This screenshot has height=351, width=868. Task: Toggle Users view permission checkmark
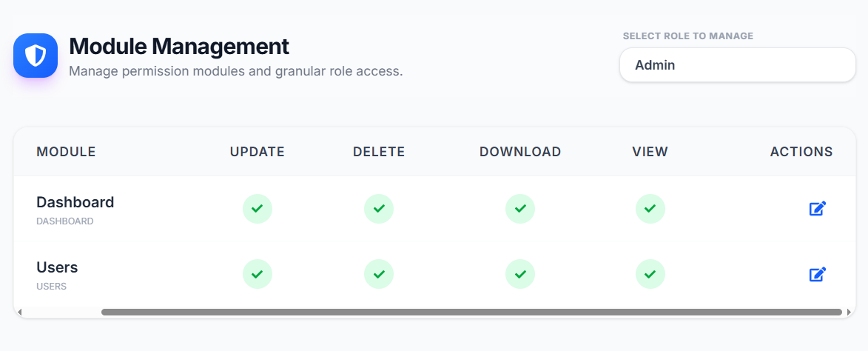point(650,274)
